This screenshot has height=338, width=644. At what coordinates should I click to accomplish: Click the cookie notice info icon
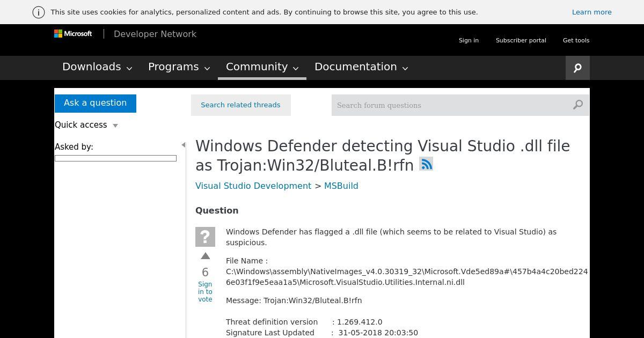pyautogui.click(x=39, y=12)
